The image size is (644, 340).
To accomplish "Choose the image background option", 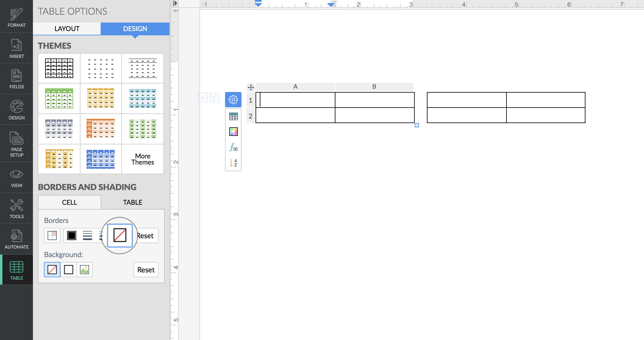I will pos(84,270).
